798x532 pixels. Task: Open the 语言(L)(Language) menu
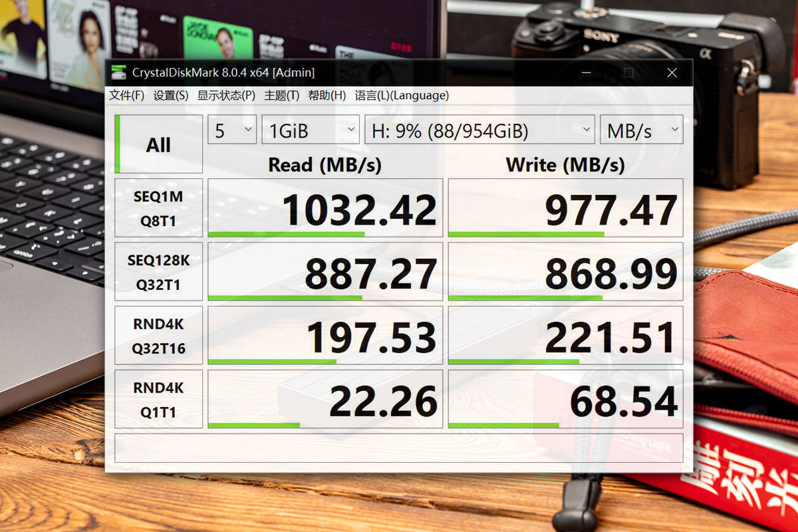point(402,95)
